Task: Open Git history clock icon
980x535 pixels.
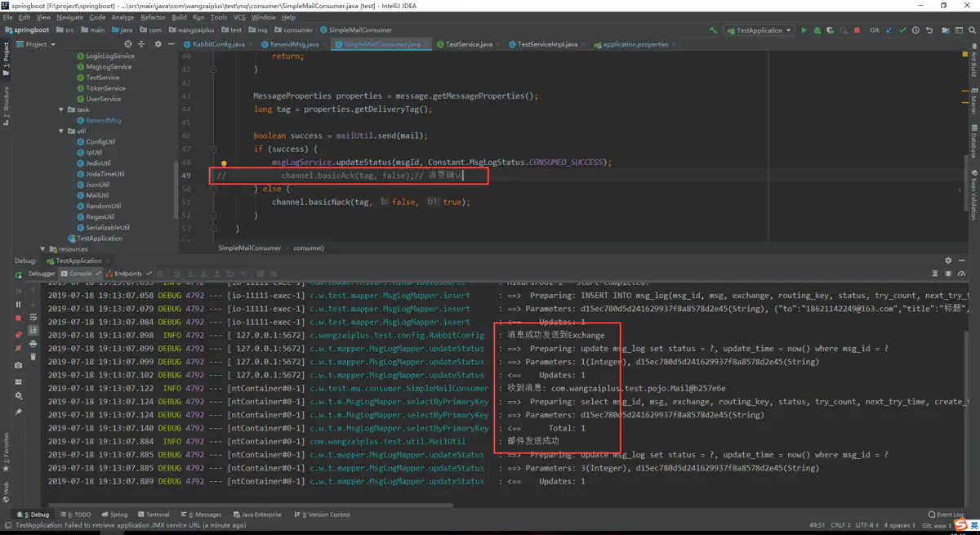Action: click(x=915, y=30)
